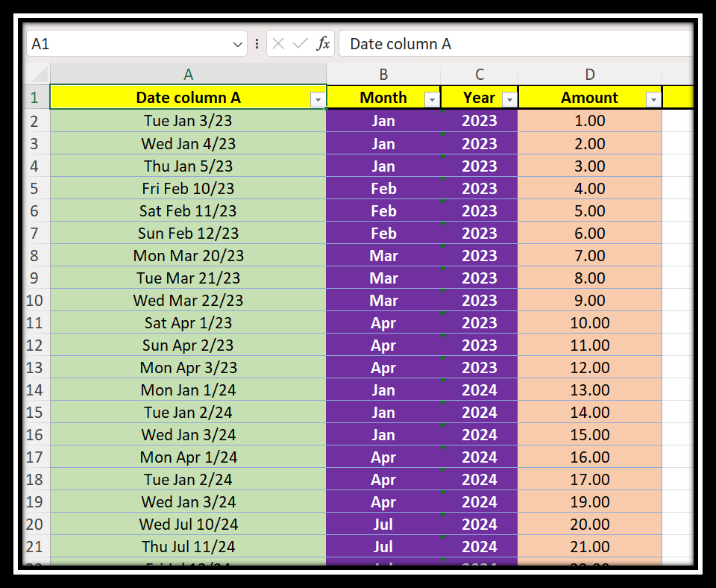The width and height of the screenshot is (716, 588).
Task: Click cell Mon Jan 1/24
Action: [x=188, y=390]
